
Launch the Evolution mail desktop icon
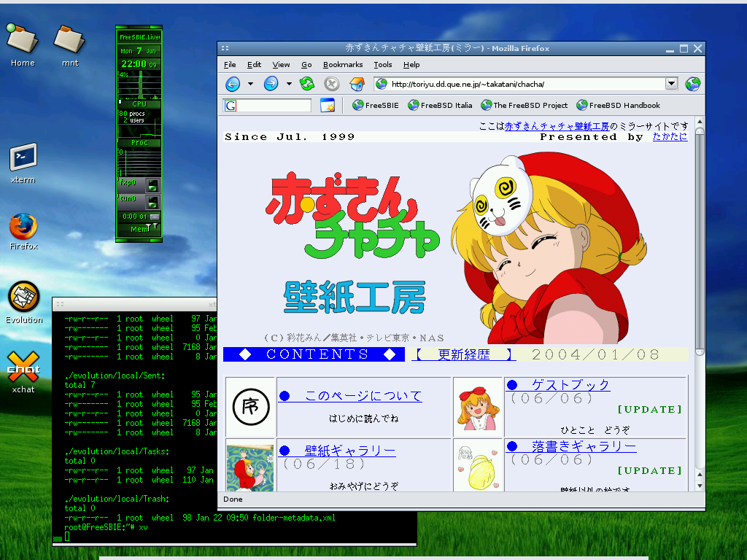(24, 303)
